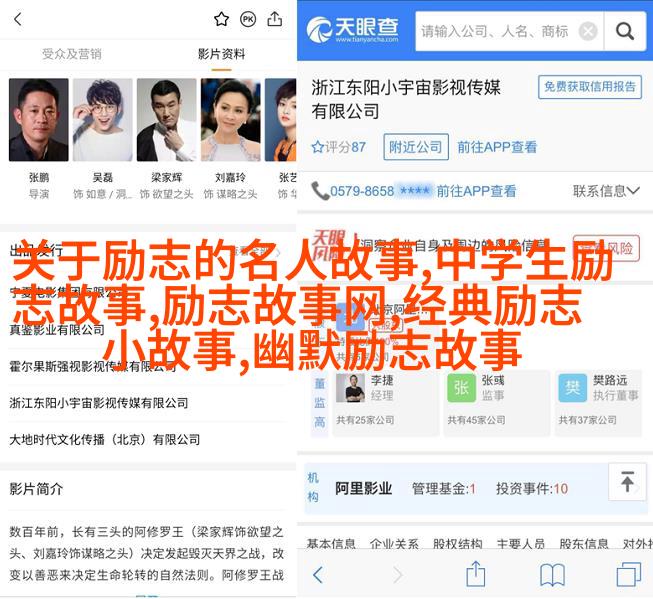Open the 股权结构 tab
653x599 pixels.
[457, 544]
